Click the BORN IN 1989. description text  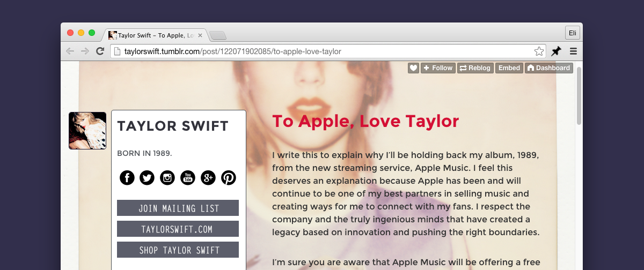click(144, 153)
